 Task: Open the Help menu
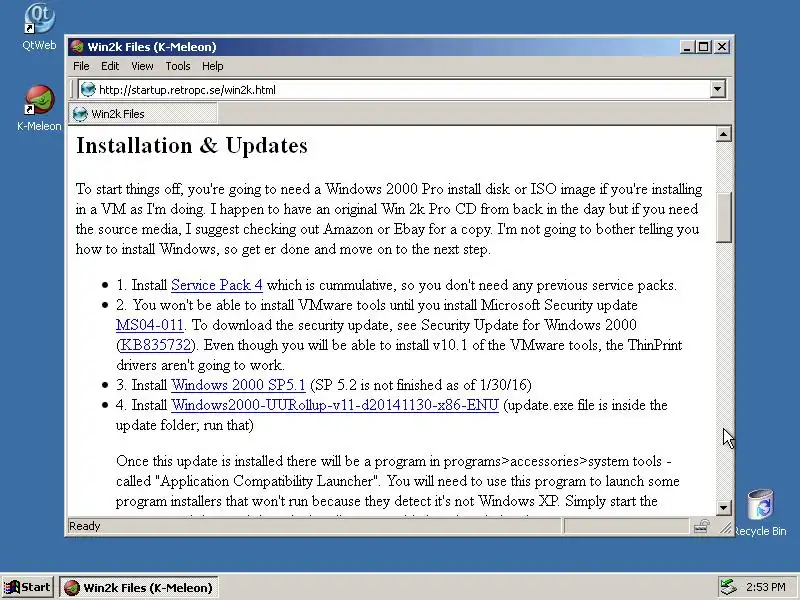[212, 66]
